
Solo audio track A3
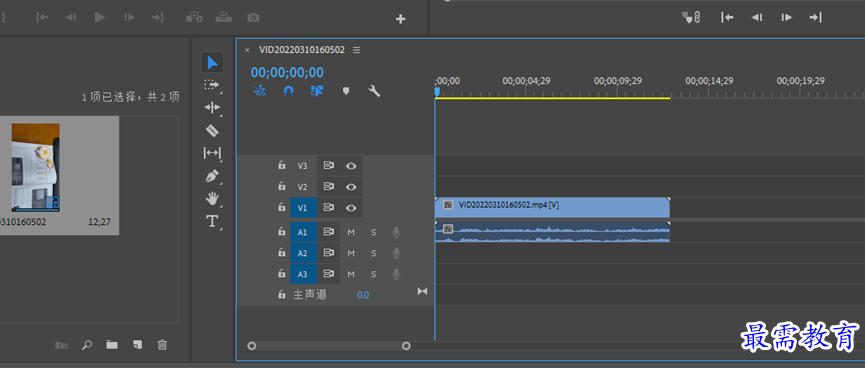(x=373, y=274)
